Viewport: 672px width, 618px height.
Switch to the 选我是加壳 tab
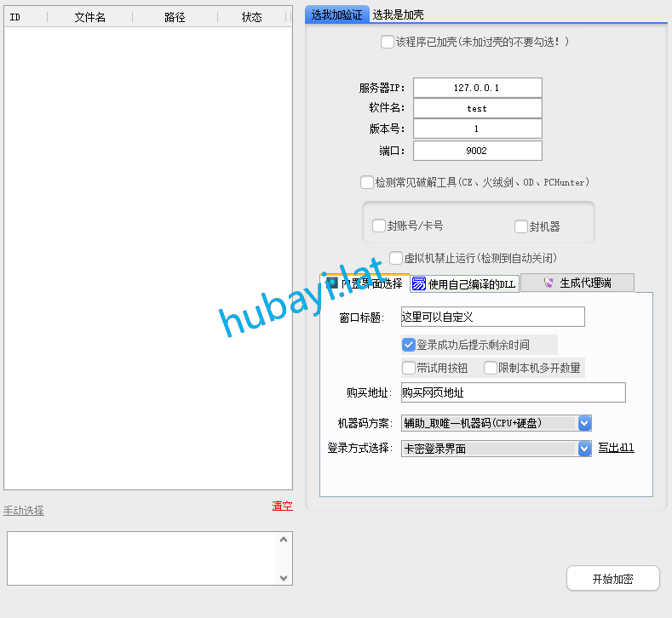(x=398, y=14)
